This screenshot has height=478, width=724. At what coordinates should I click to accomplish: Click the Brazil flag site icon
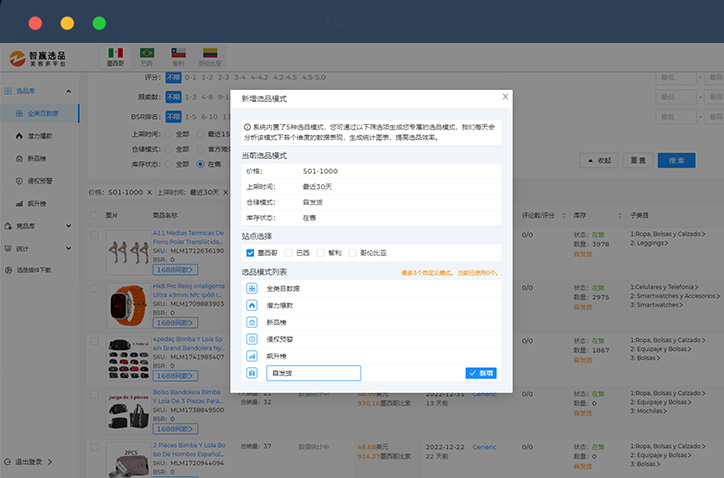147,53
